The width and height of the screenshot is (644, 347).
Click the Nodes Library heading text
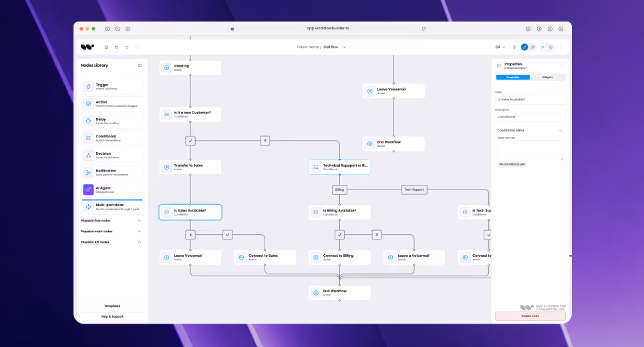click(94, 65)
